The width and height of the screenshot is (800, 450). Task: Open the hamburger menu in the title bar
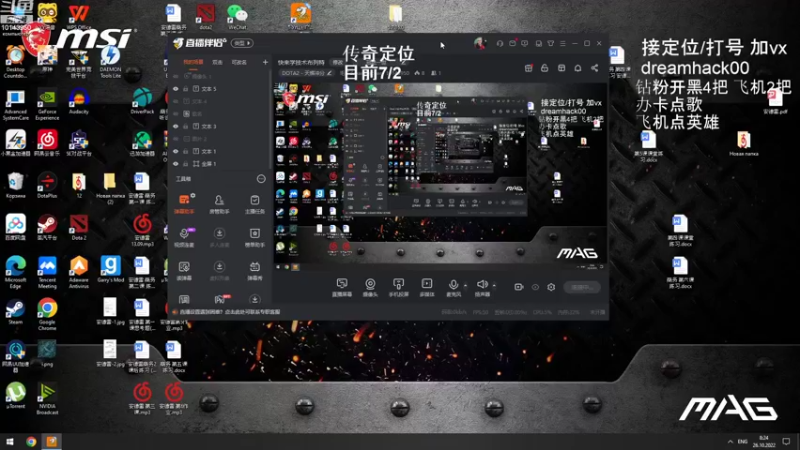coord(563,43)
